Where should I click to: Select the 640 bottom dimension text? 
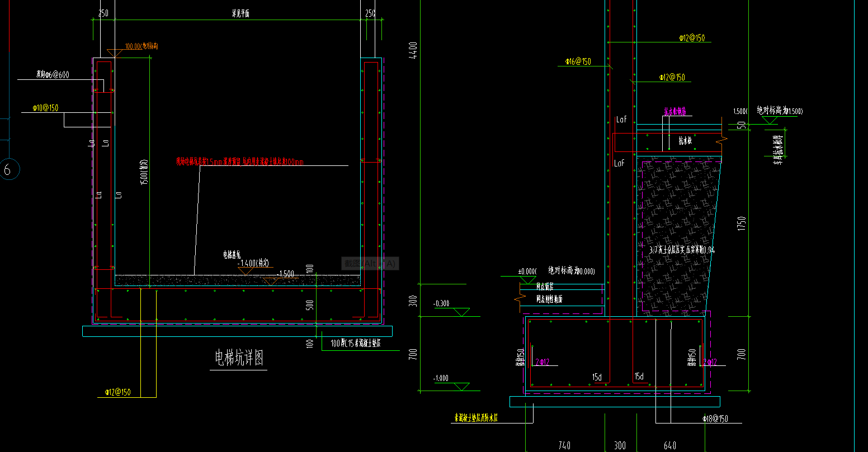click(670, 445)
